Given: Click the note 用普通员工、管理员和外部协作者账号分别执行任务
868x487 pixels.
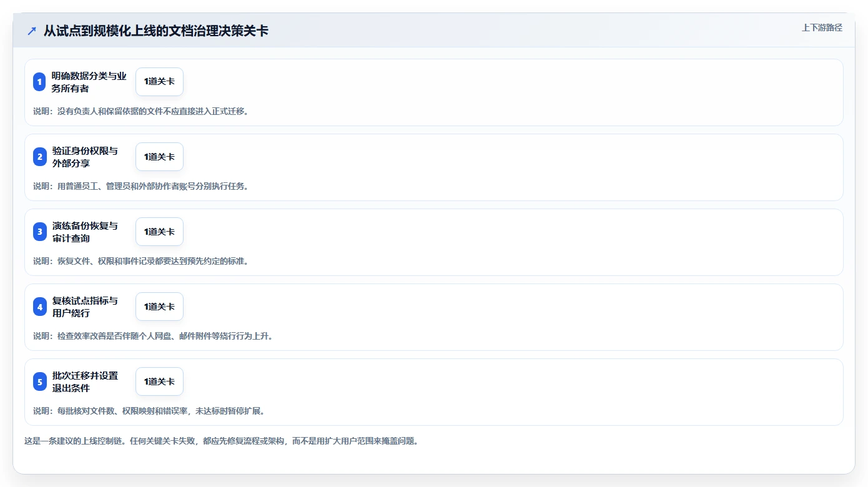Looking at the screenshot, I should click(141, 186).
